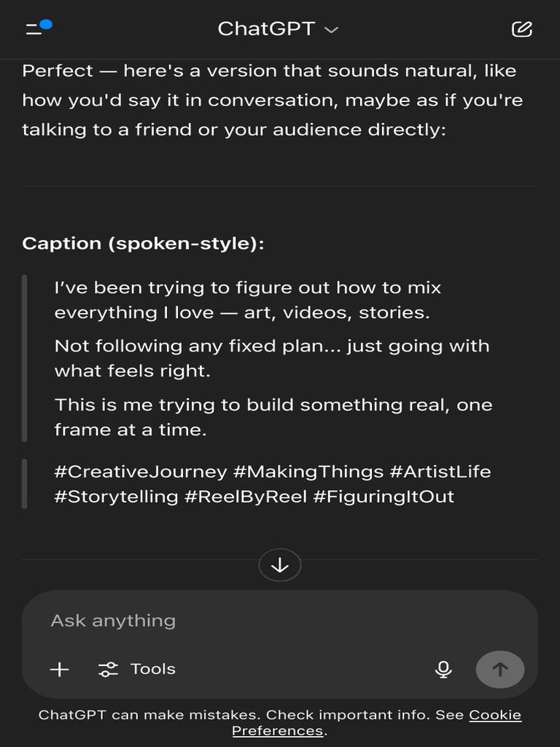Expand the ChatGPT model chevron
Viewport: 560px width, 747px height.
point(332,30)
